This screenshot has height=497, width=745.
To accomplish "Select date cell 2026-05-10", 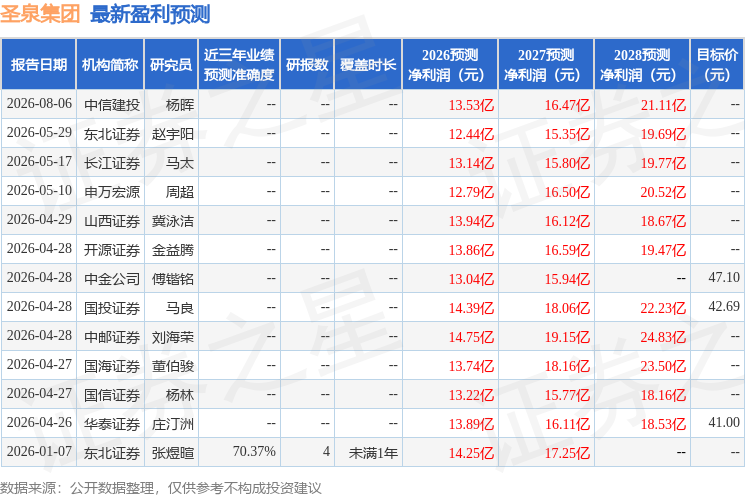I will (39, 191).
